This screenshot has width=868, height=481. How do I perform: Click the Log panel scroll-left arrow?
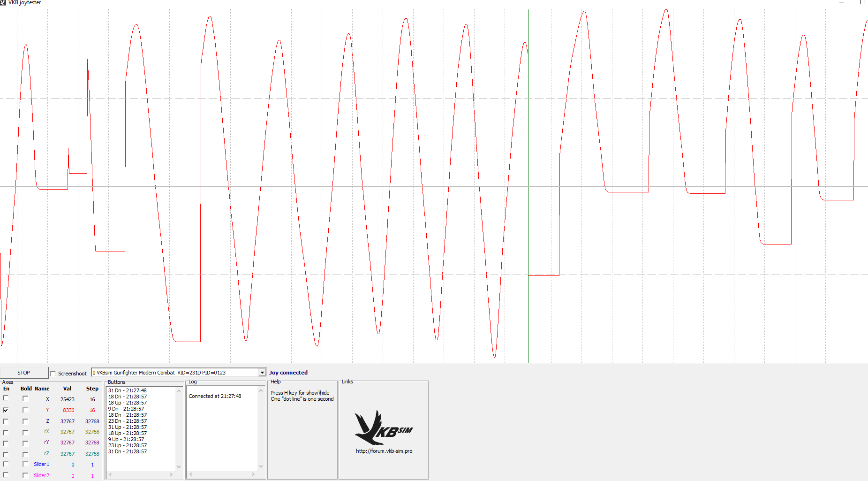tap(191, 474)
